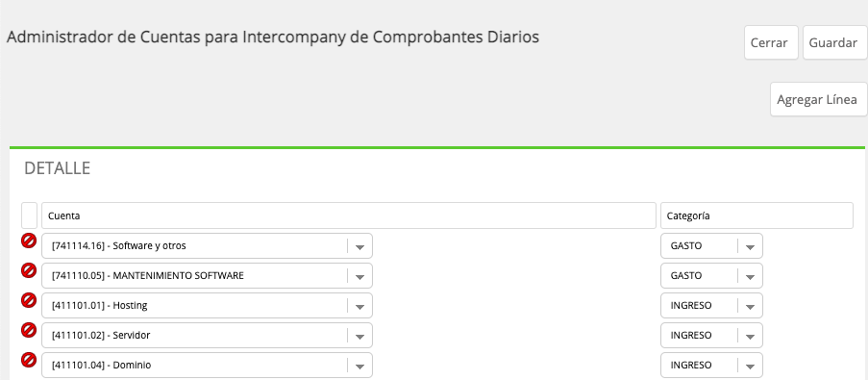Viewport: 868px width, 380px height.
Task: Click the Cuenta column header
Action: click(349, 215)
